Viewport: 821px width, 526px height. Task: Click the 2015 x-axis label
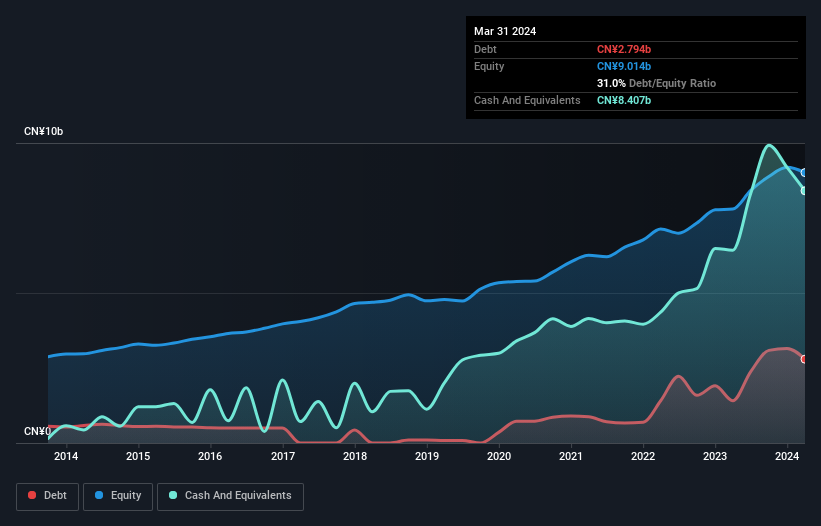(x=138, y=456)
